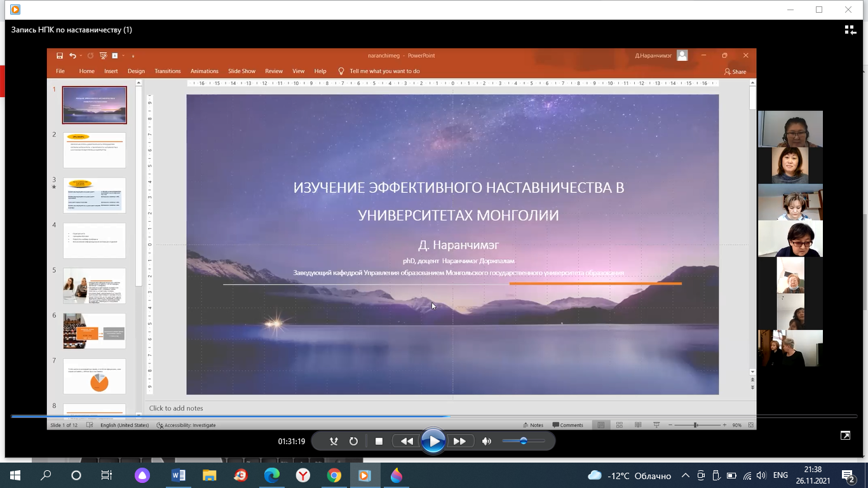Enter full screen view mode

(x=845, y=435)
